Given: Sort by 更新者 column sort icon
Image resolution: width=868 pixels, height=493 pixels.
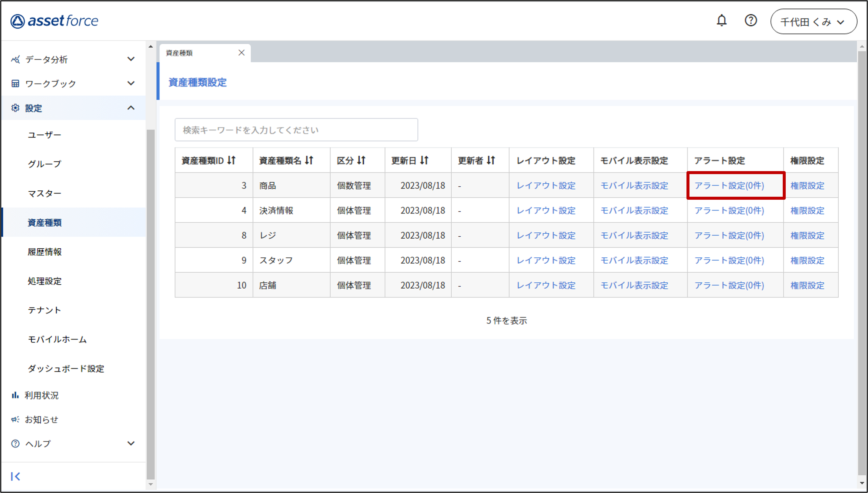Looking at the screenshot, I should [x=491, y=160].
